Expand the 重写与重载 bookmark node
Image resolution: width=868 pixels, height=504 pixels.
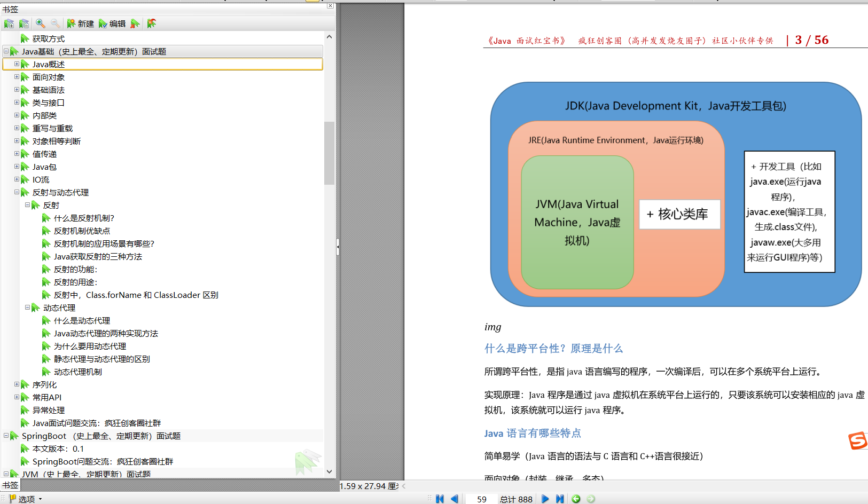click(17, 128)
